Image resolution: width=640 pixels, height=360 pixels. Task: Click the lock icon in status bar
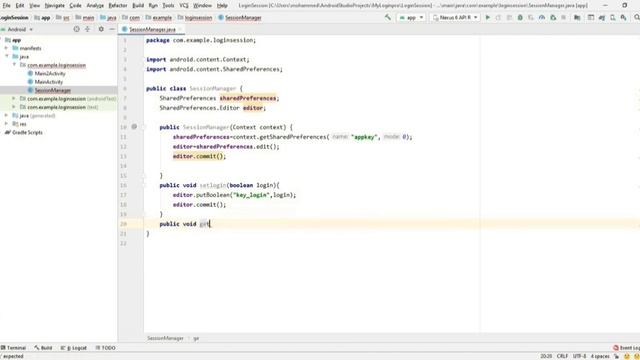[616, 356]
